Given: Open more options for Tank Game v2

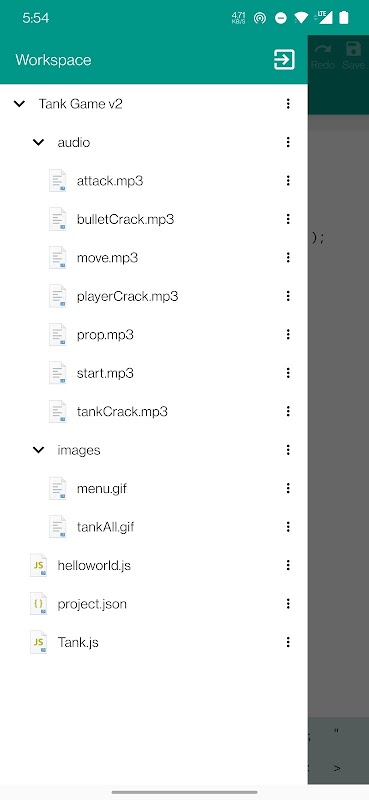Looking at the screenshot, I should click(288, 104).
